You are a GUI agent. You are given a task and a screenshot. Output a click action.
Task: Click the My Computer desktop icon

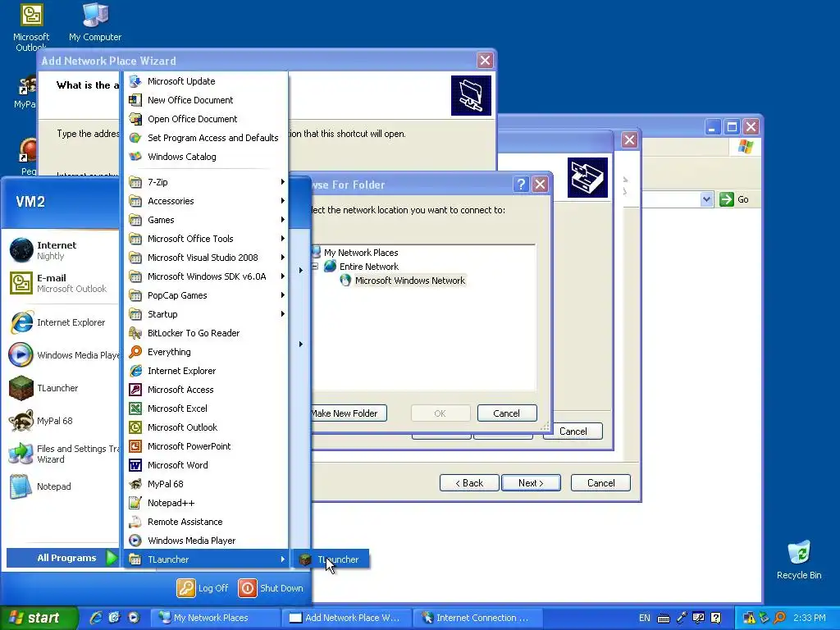tap(95, 15)
